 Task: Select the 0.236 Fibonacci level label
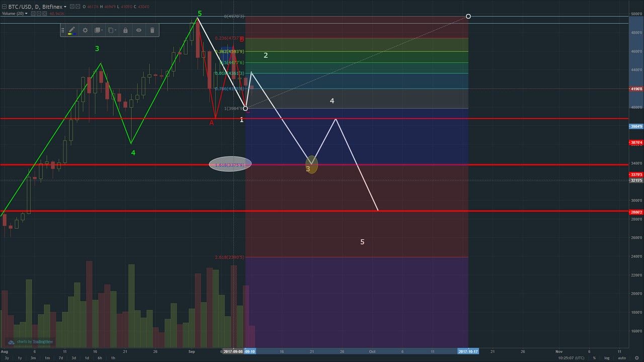coord(229,38)
